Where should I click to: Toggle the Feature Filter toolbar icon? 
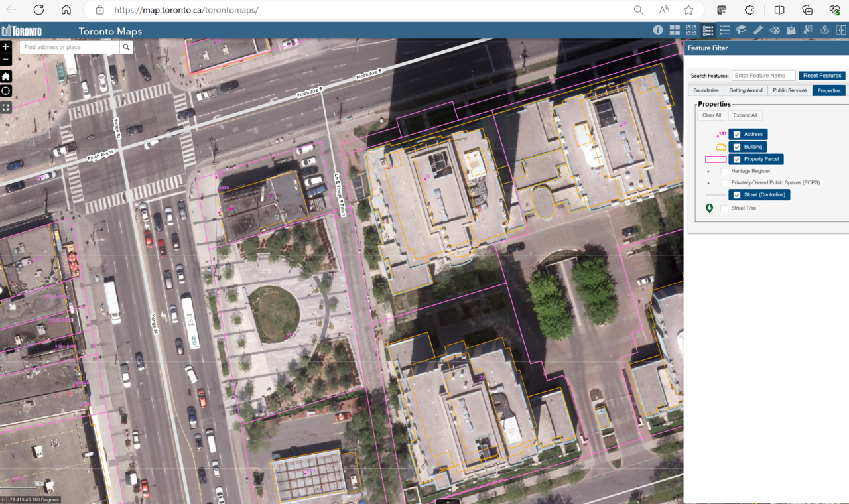point(708,30)
